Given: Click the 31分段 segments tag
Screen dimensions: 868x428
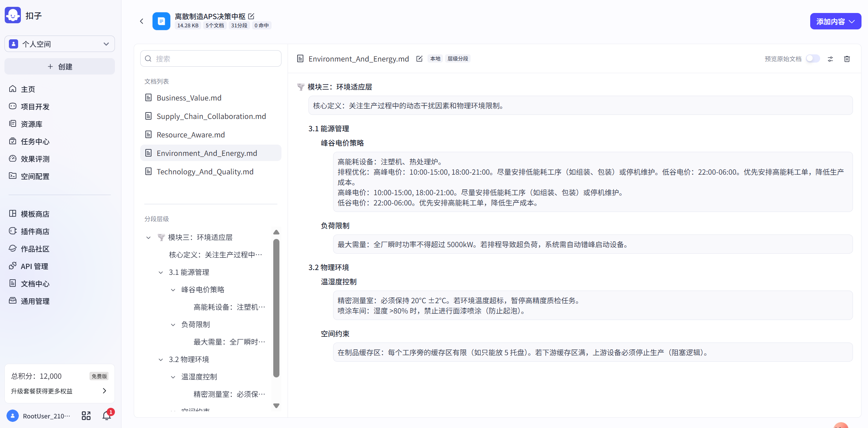Looking at the screenshot, I should (239, 25).
